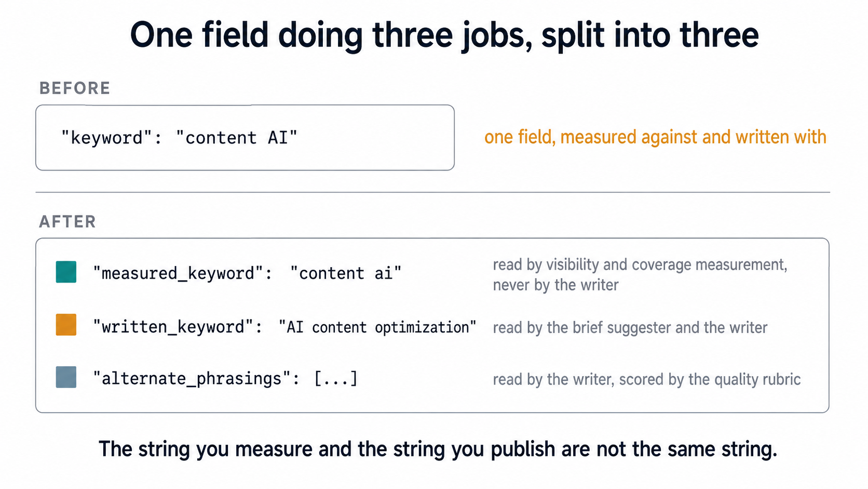
Task: Click the BEFORE section label
Action: click(x=75, y=88)
